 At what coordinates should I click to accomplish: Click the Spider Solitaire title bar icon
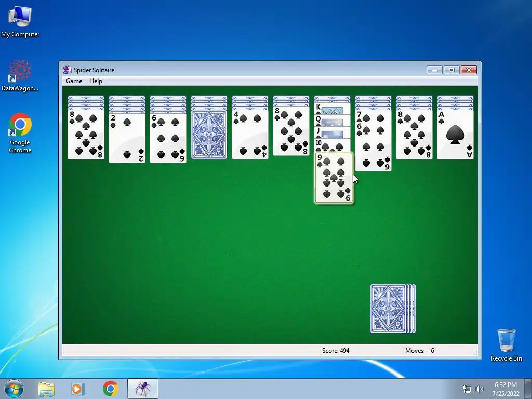click(67, 70)
